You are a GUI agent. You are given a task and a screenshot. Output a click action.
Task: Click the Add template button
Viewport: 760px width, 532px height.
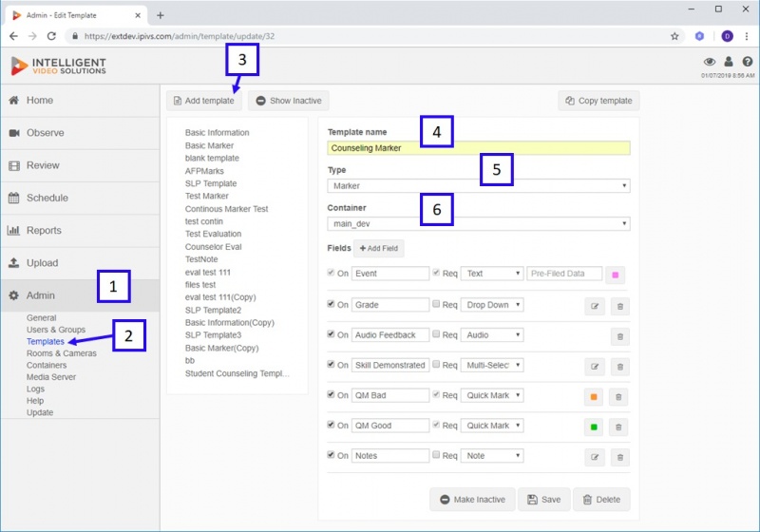pyautogui.click(x=204, y=101)
